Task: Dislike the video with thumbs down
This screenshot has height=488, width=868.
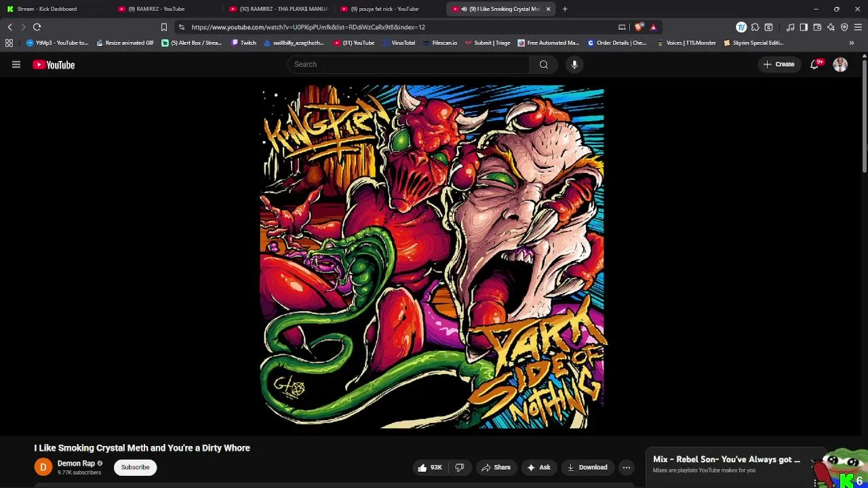Action: coord(460,467)
